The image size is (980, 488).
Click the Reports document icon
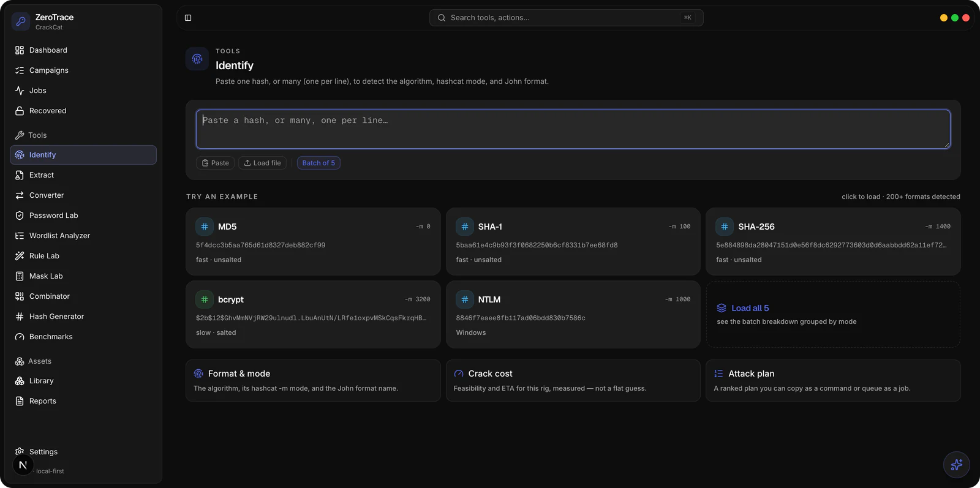click(x=20, y=401)
